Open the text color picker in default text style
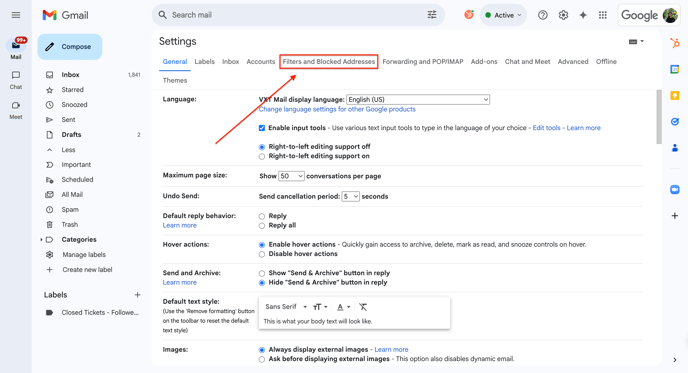688x373 pixels. [x=344, y=307]
